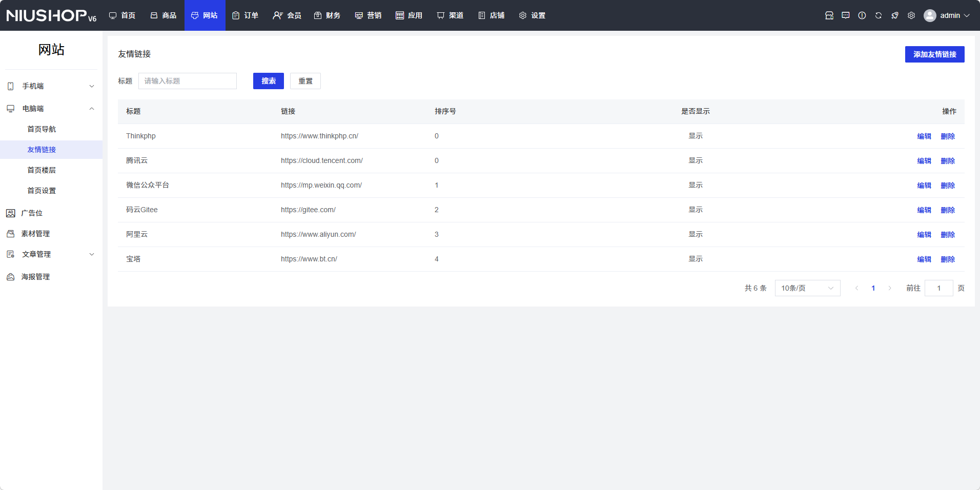980x490 pixels.
Task: Switch to the 营销 top menu
Action: coord(369,15)
